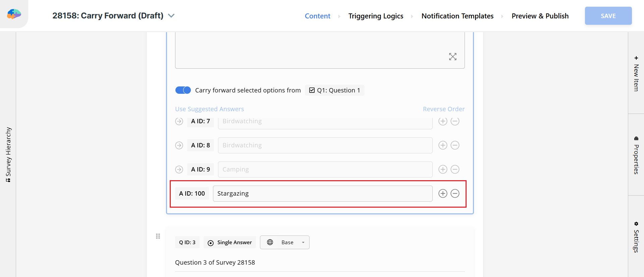
Task: Click the expand icon in the text area
Action: pyautogui.click(x=452, y=57)
